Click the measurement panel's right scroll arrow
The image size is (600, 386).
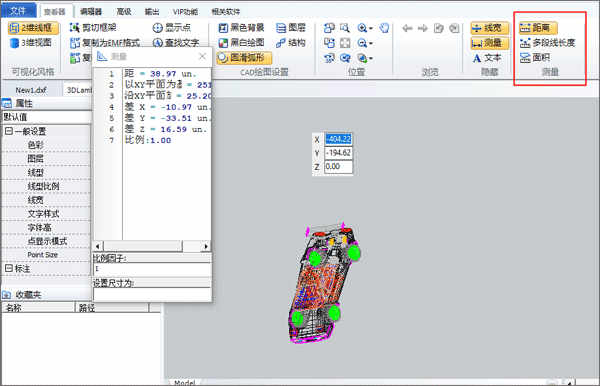click(x=206, y=246)
